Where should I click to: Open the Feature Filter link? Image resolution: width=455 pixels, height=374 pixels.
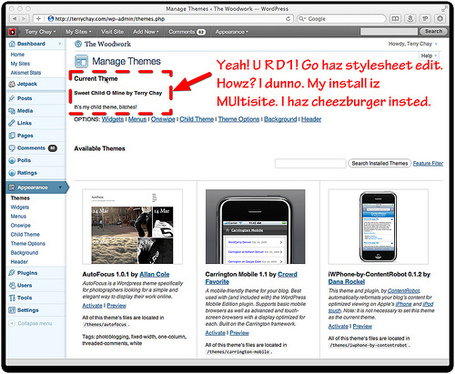coord(428,163)
